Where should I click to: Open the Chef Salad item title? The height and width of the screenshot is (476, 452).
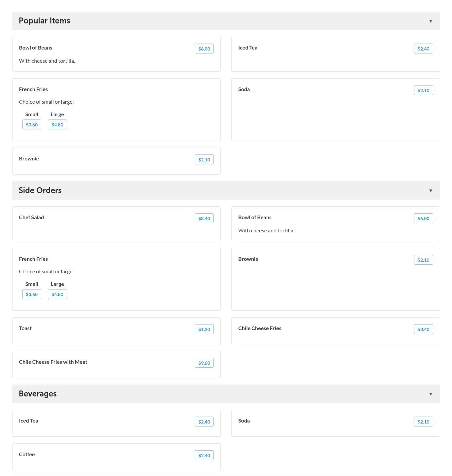[31, 218]
